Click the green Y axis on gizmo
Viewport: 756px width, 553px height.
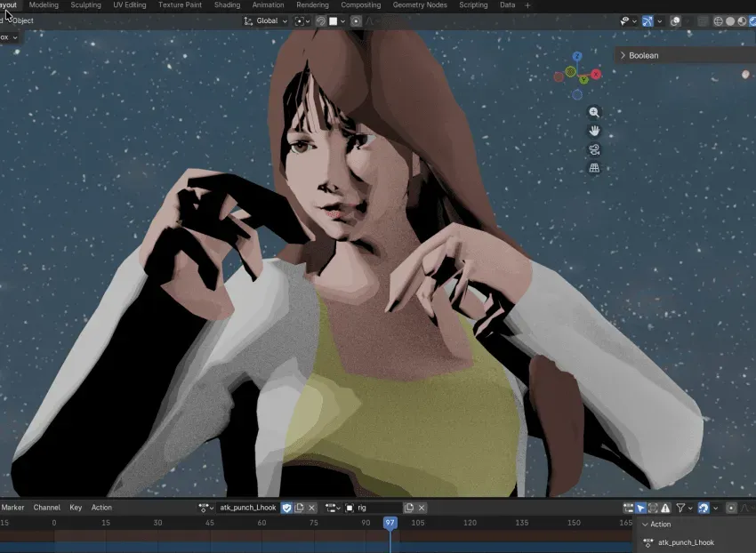point(583,79)
